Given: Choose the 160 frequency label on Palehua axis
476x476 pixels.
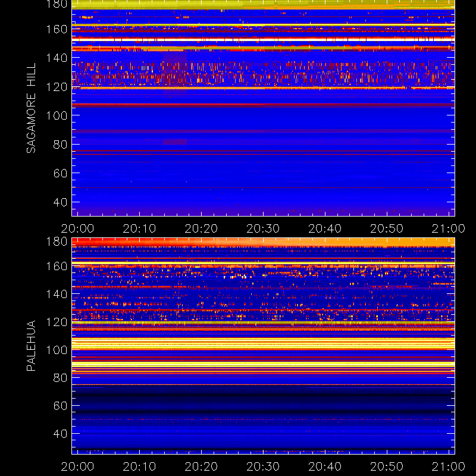Looking at the screenshot, I should pos(57,266).
